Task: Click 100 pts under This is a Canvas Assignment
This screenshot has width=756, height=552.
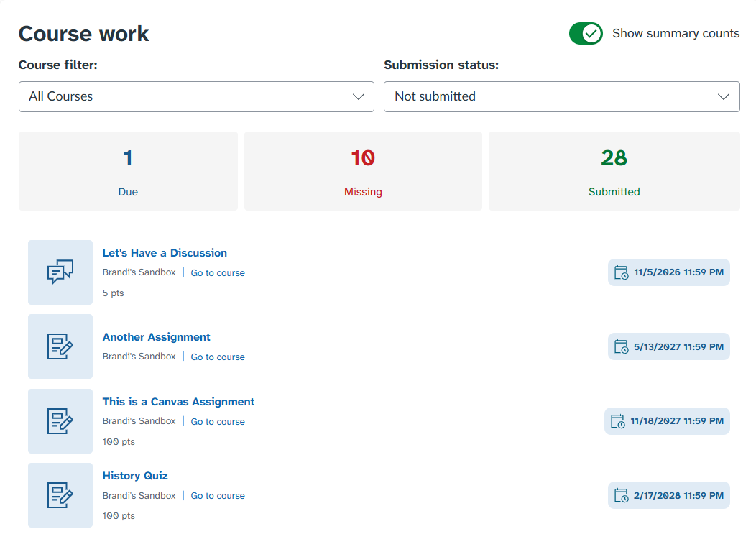Action: [119, 441]
